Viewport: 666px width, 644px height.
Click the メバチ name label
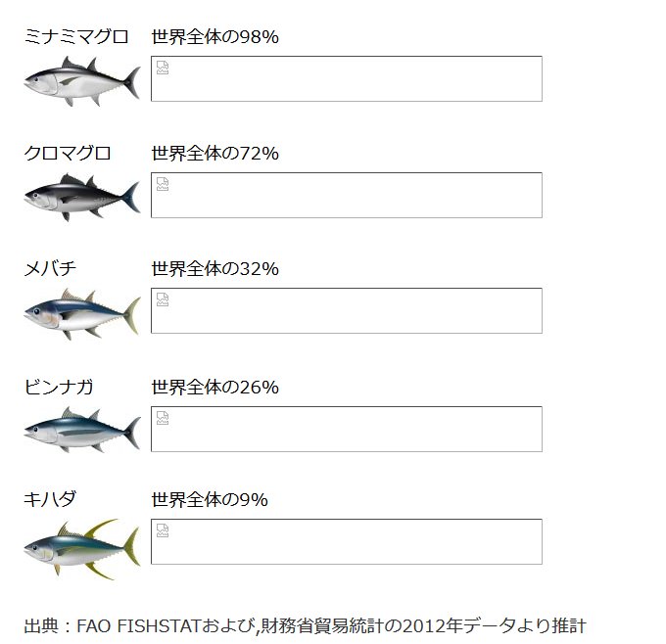coord(50,268)
